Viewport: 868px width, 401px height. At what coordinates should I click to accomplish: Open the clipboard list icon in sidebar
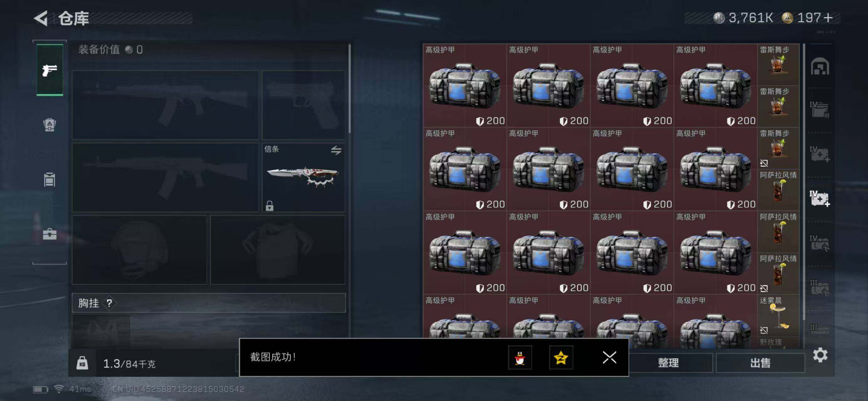(50, 180)
